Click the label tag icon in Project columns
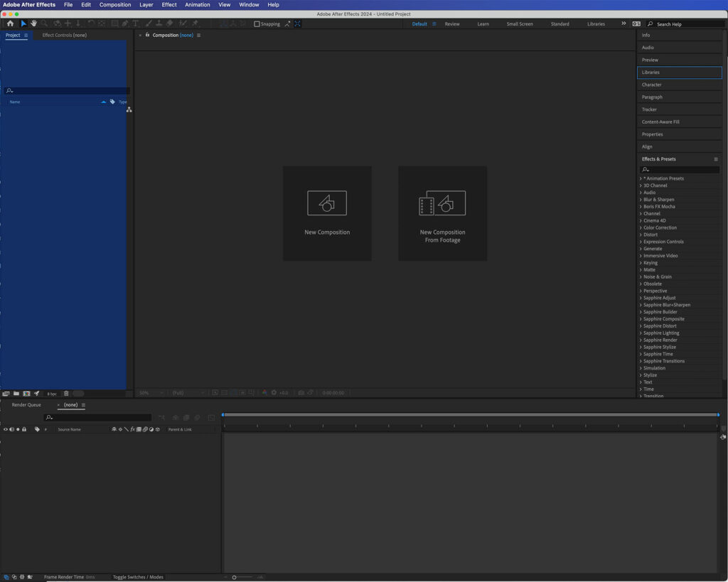The height and width of the screenshot is (582, 728). coord(112,102)
